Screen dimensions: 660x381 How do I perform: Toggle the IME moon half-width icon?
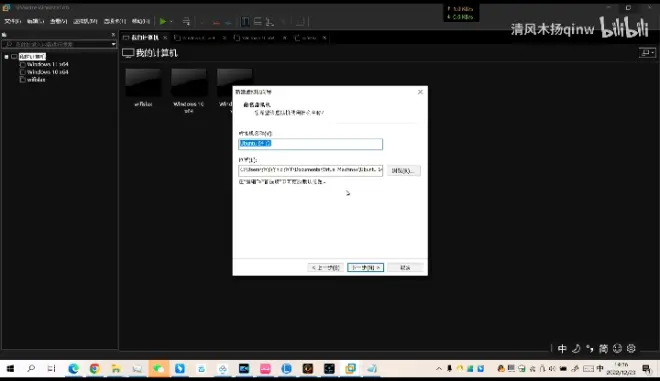coord(576,349)
